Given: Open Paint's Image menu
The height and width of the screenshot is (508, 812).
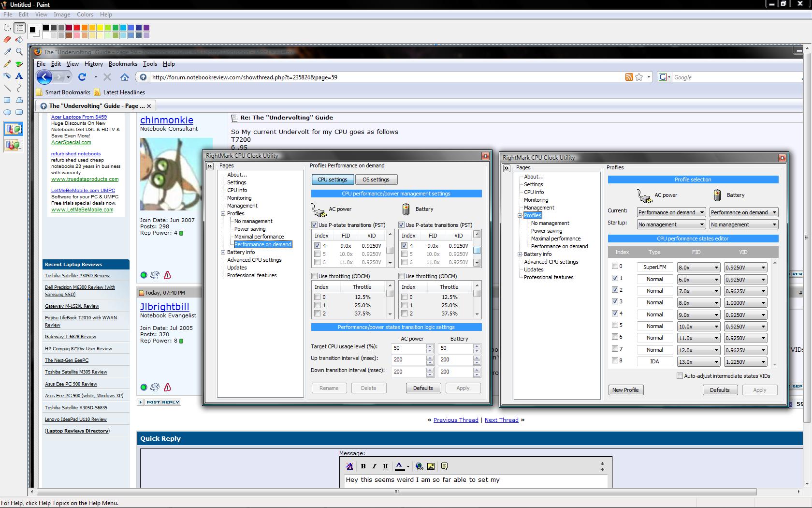Looking at the screenshot, I should pyautogui.click(x=62, y=15).
